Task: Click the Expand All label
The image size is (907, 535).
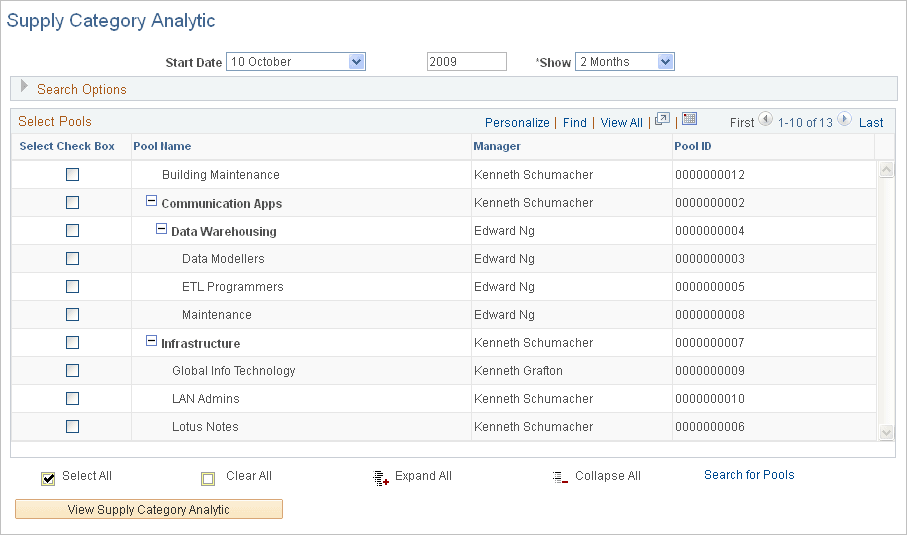Action: (423, 476)
